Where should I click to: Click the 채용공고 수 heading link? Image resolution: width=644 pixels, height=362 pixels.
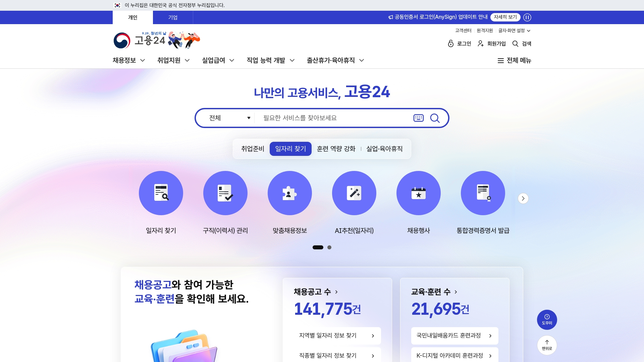pyautogui.click(x=316, y=292)
